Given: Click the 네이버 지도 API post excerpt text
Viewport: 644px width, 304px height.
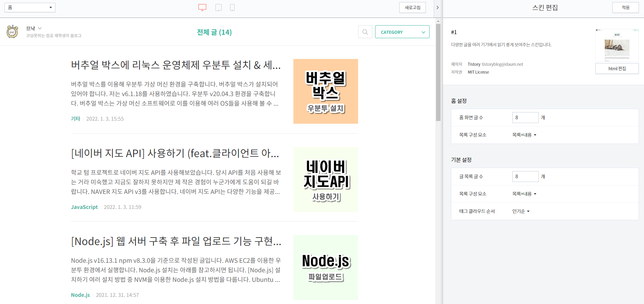Looking at the screenshot, I should click(176, 182).
